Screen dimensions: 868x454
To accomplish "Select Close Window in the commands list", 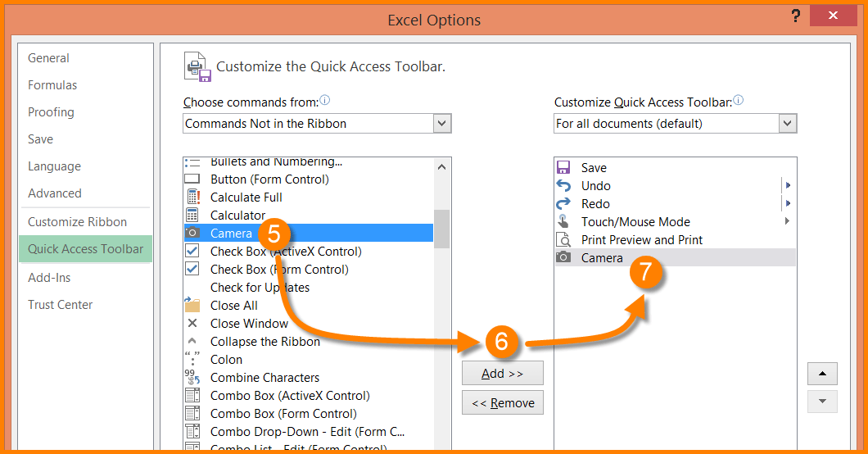I will tap(309, 324).
